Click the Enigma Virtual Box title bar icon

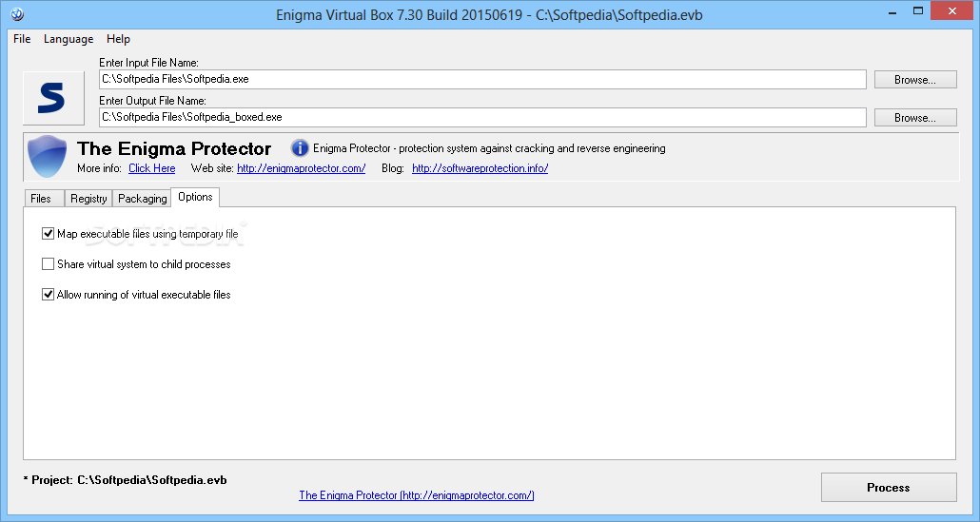(17, 13)
